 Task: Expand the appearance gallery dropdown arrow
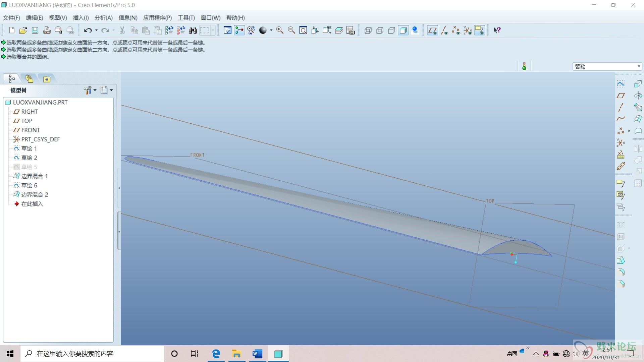point(271,31)
